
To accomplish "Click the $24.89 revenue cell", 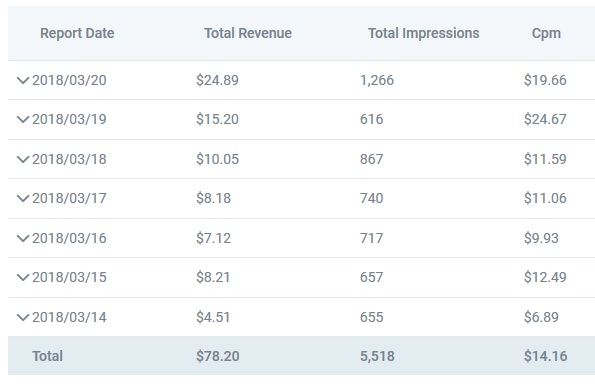I will click(217, 80).
